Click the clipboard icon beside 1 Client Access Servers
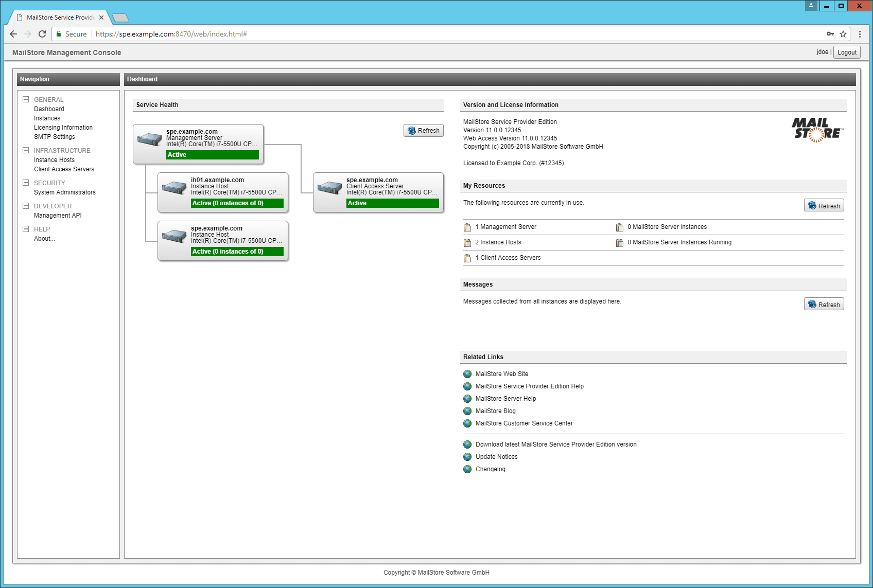This screenshot has height=588, width=873. click(x=467, y=258)
